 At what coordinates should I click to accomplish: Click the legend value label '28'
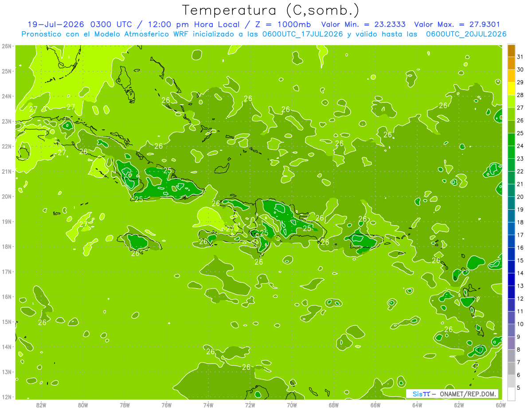520,95
